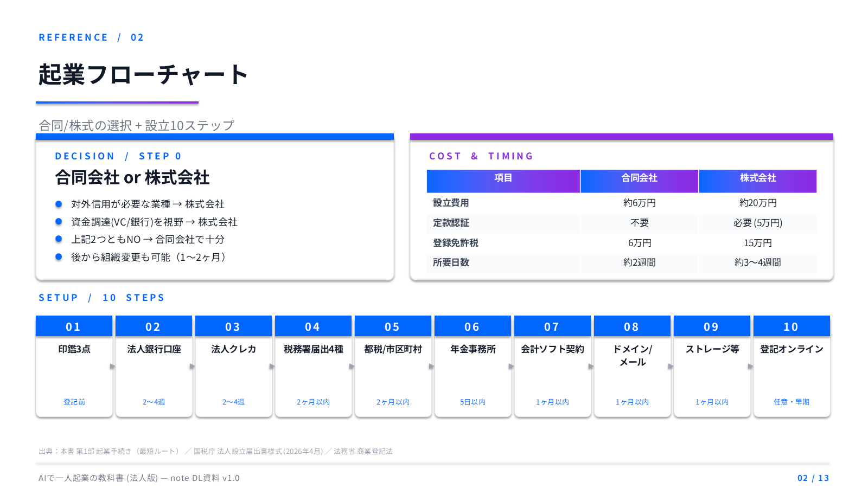Image resolution: width=868 pixels, height=488 pixels.
Task: Click step header 09
Action: [x=712, y=326]
